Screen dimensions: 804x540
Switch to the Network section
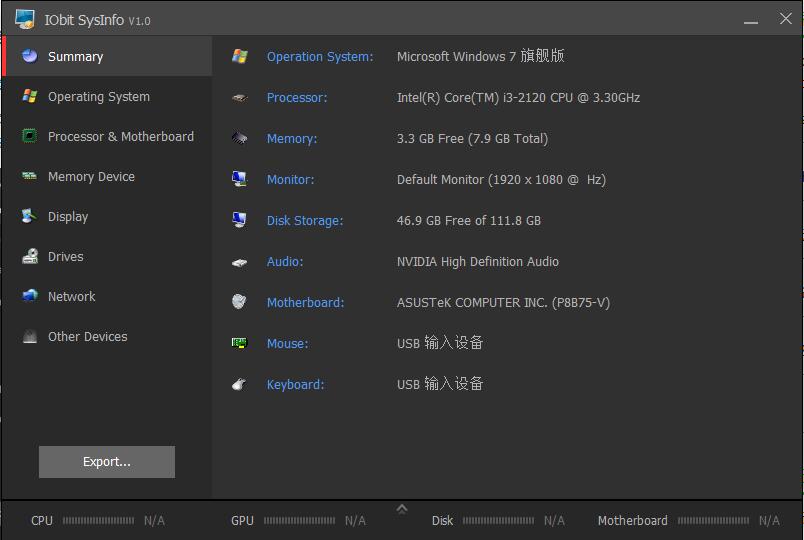point(107,296)
